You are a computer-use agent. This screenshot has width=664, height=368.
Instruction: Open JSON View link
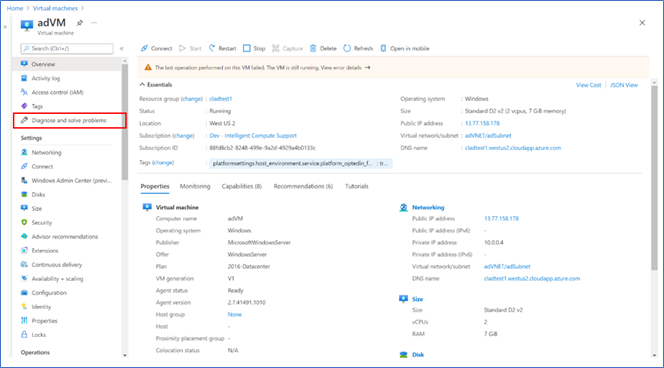[x=623, y=85]
